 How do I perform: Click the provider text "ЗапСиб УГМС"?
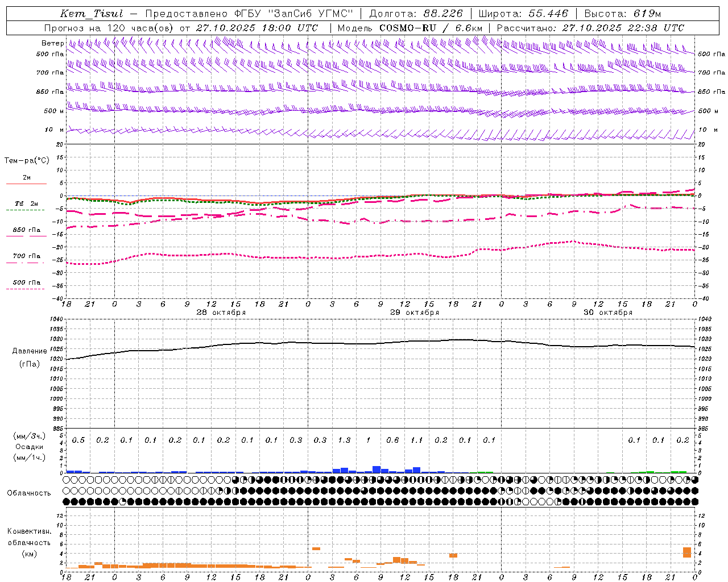click(311, 14)
